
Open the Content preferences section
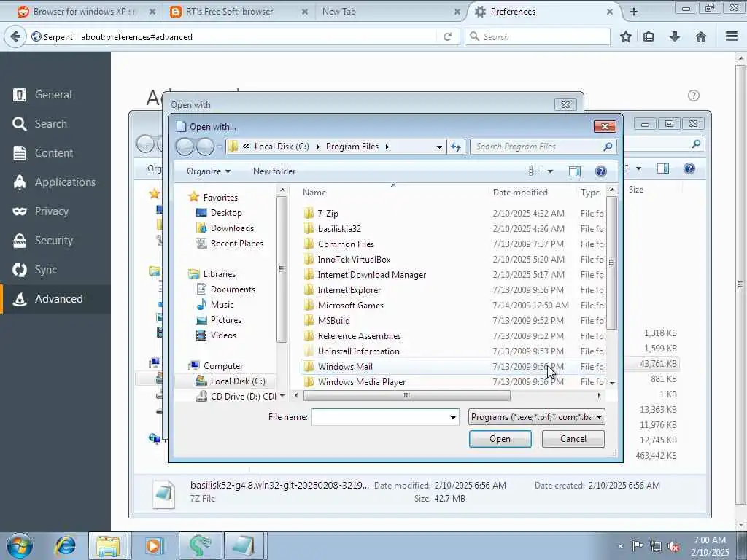(55, 153)
